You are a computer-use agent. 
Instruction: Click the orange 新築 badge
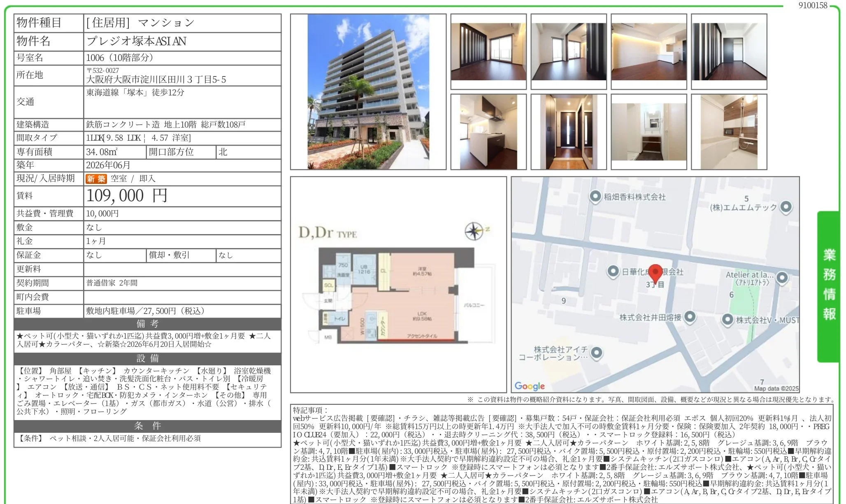(x=96, y=179)
